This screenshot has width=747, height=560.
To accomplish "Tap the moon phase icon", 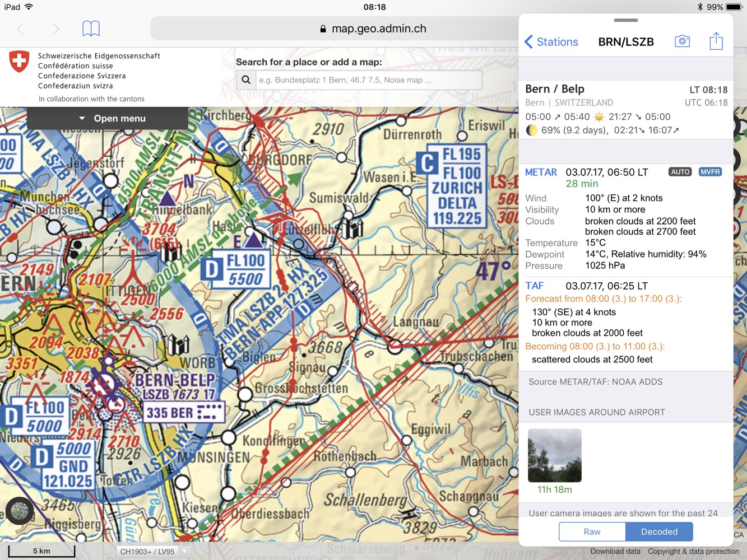I will coord(531,130).
